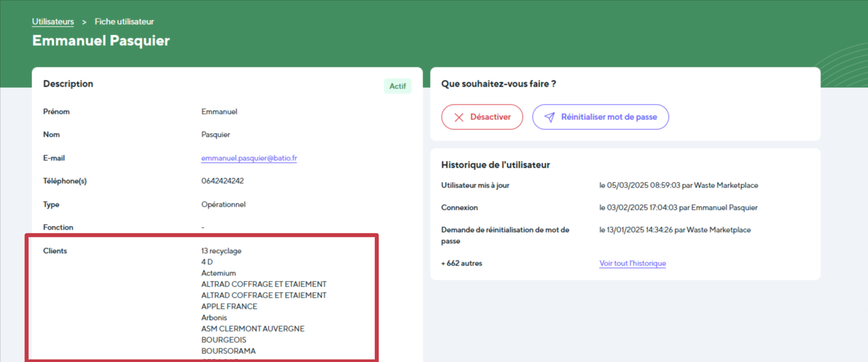Click the APPLE FRANCE client name
Viewport: 868px width, 362px height.
(x=229, y=307)
